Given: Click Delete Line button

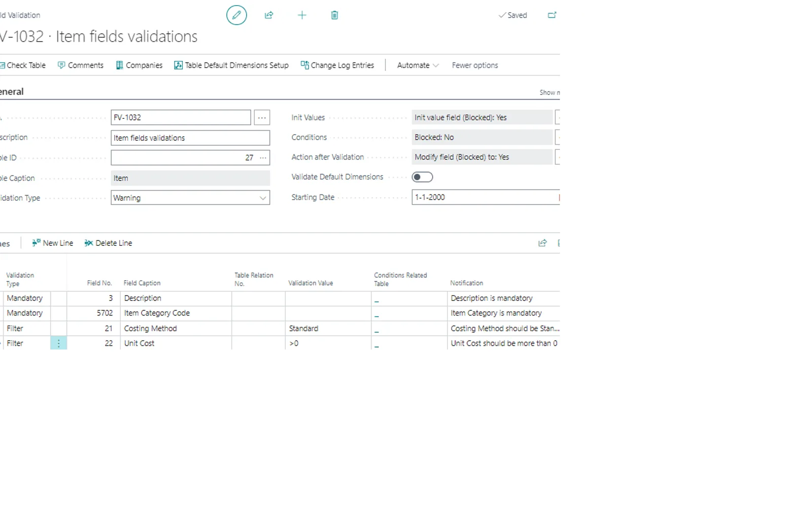Looking at the screenshot, I should point(108,243).
